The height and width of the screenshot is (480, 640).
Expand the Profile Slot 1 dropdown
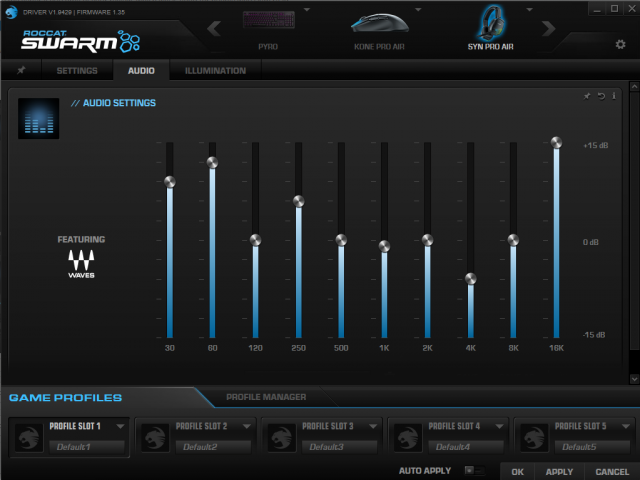click(120, 426)
